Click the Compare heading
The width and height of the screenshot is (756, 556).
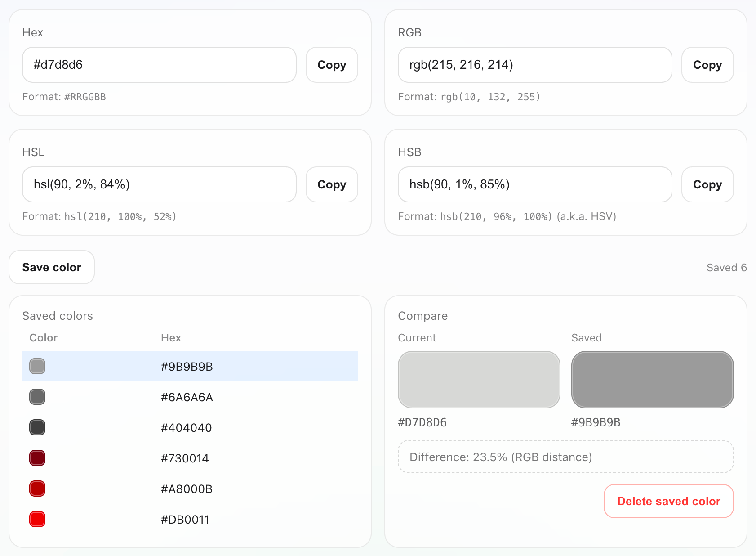click(423, 316)
